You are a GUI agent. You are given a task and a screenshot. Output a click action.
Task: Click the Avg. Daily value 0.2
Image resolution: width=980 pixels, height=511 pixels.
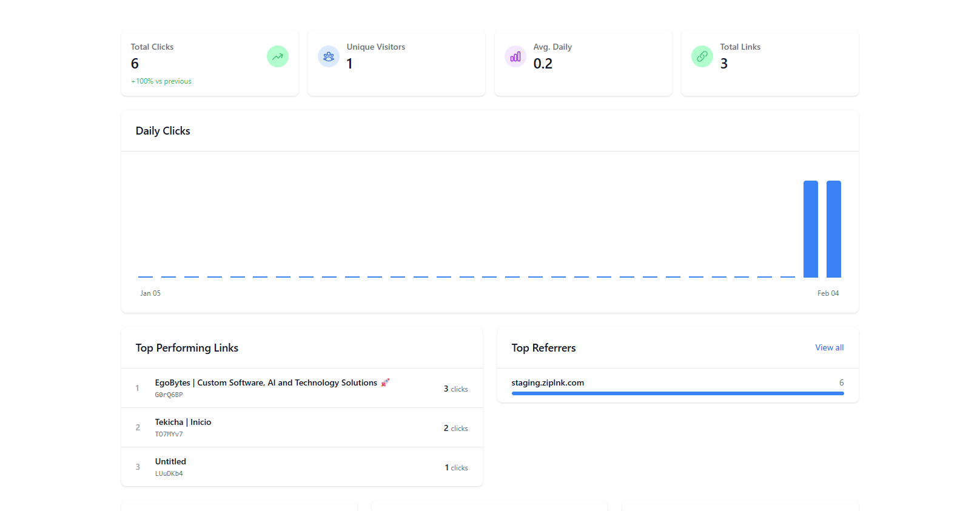tap(543, 64)
